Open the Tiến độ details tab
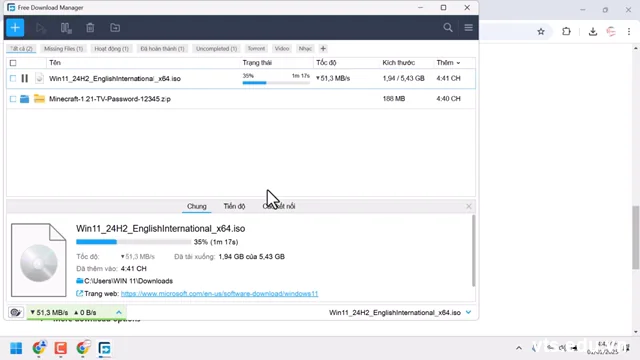The width and height of the screenshot is (640, 360). point(234,206)
